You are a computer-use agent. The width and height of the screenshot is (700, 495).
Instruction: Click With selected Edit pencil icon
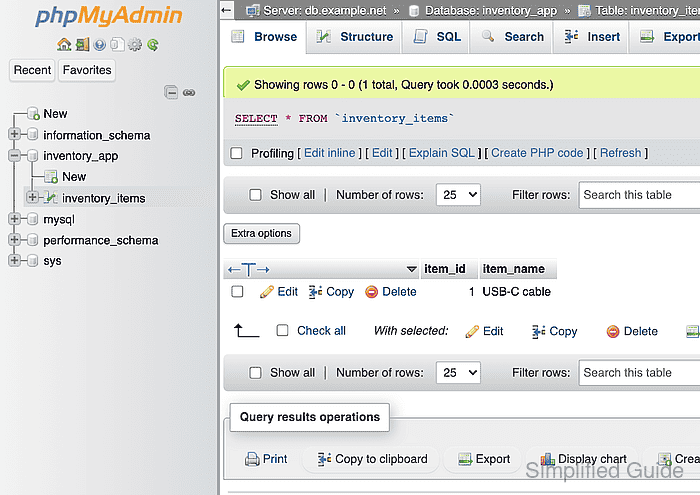[472, 331]
